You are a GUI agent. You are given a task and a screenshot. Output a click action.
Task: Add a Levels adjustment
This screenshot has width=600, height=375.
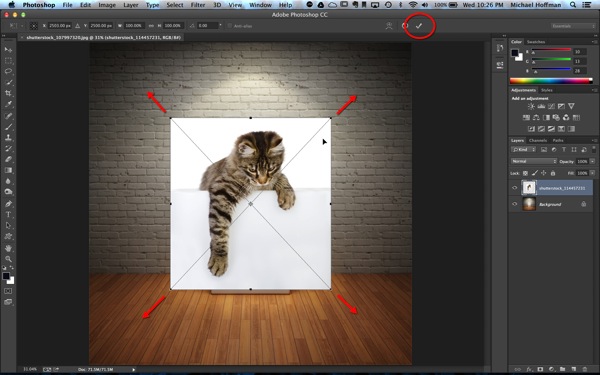coord(541,106)
